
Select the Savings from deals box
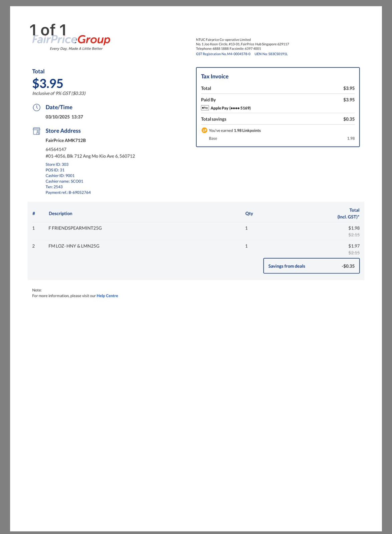tap(311, 266)
